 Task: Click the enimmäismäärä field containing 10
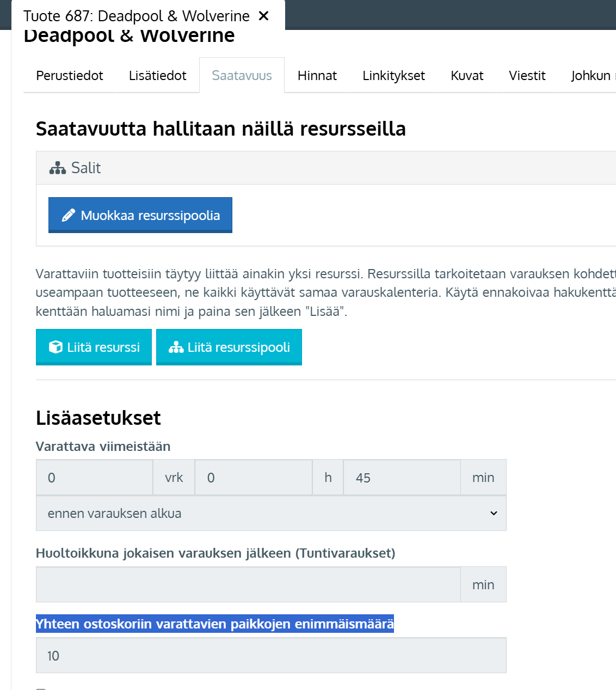271,656
